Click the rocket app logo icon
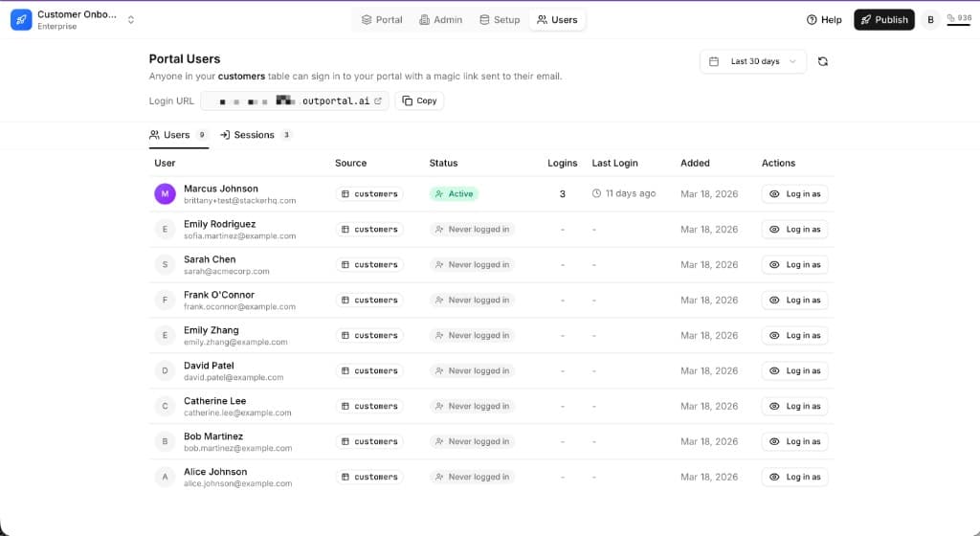 pos(21,19)
